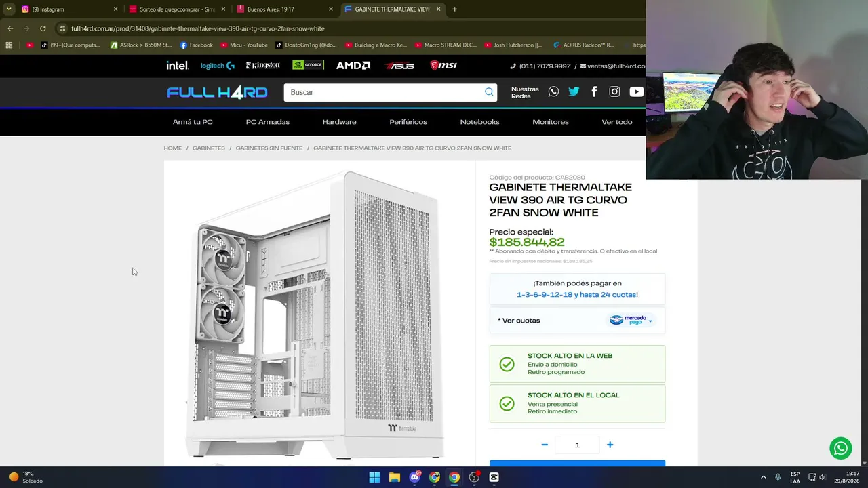Click the Kingston brand logo

pos(262,66)
